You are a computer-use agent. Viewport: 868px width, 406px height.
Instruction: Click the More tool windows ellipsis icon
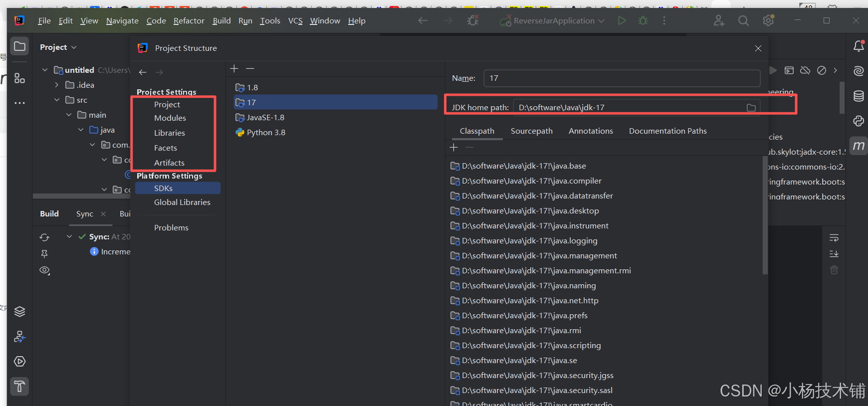coord(19,103)
